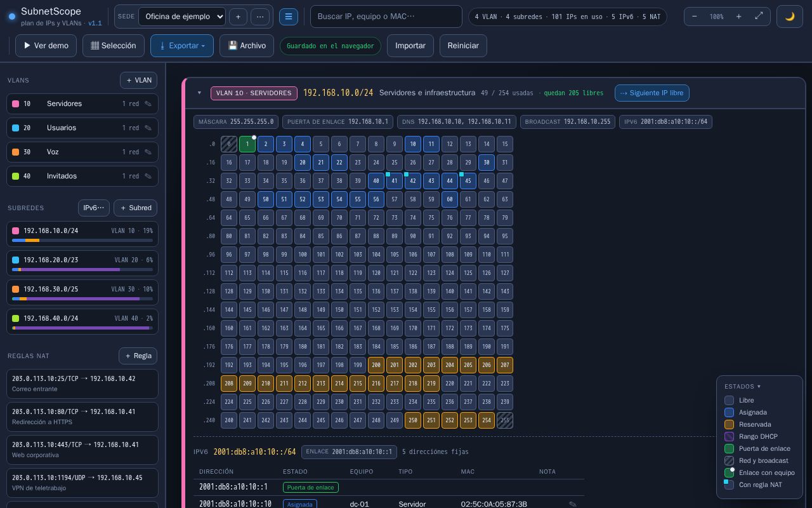Open site options ellipsis button
This screenshot has height=508, width=812.
[260, 17]
